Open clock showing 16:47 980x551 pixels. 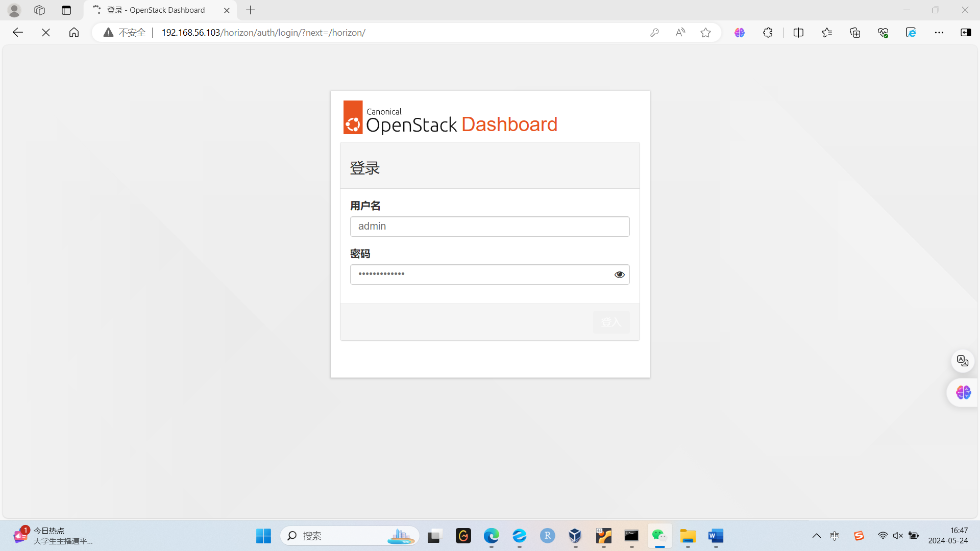pyautogui.click(x=948, y=536)
